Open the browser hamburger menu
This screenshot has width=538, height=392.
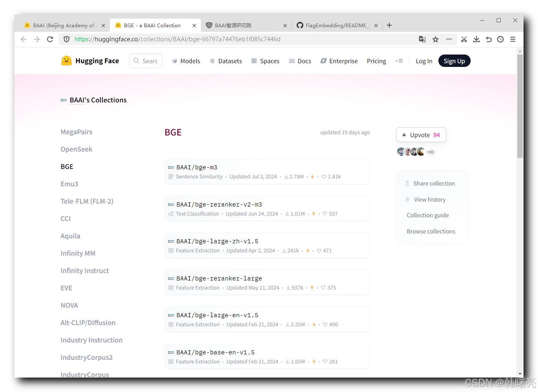[513, 39]
